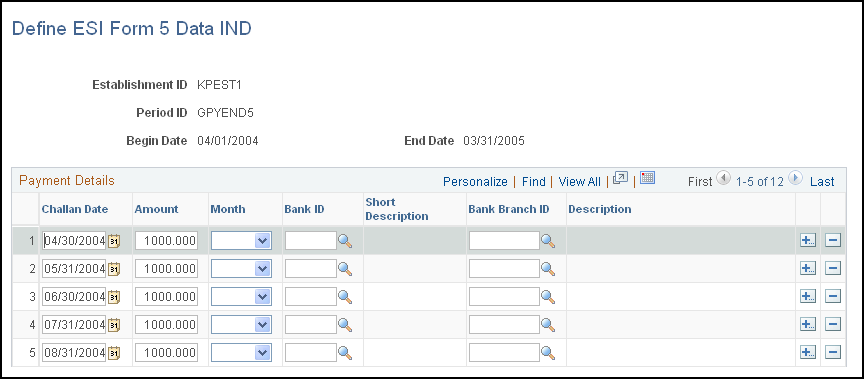Viewport: 864px width, 379px height.
Task: Click the Find link
Action: pyautogui.click(x=533, y=182)
